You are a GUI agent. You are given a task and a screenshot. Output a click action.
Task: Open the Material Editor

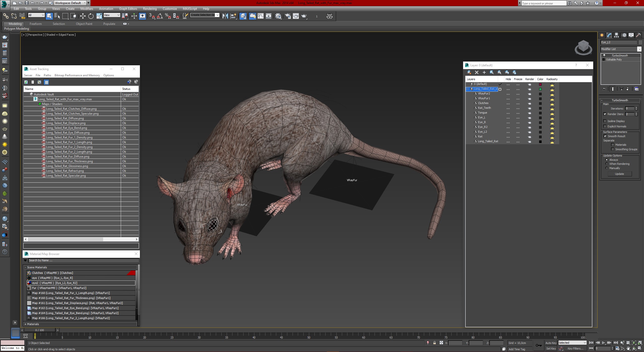(278, 16)
